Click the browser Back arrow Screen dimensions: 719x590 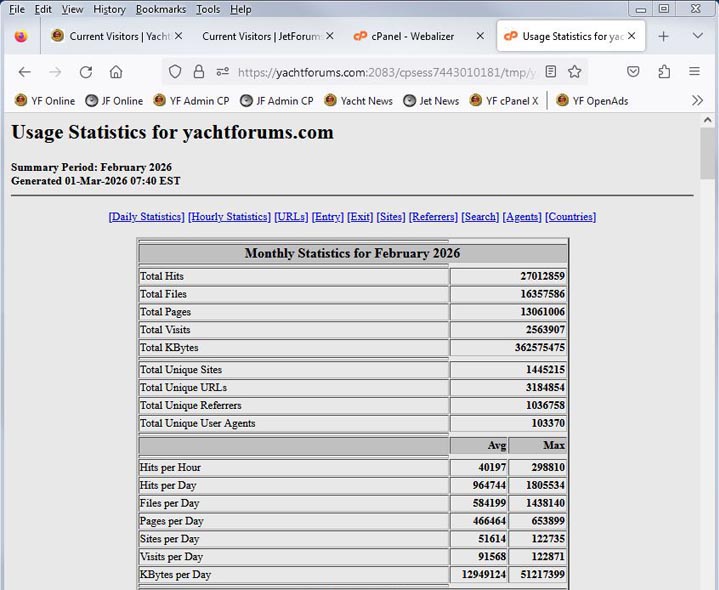coord(25,72)
